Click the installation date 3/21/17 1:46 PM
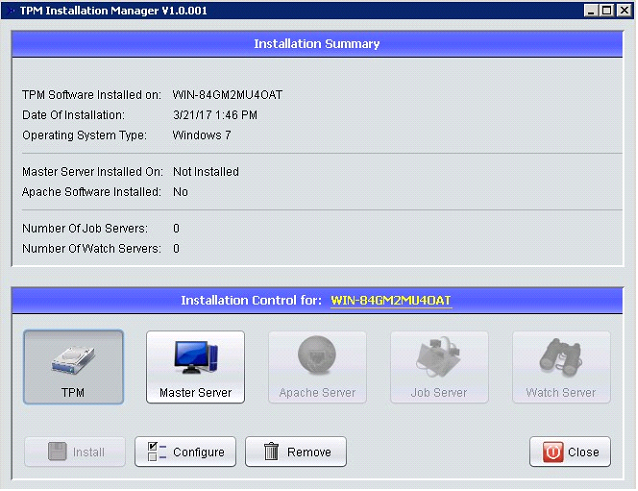This screenshot has width=638, height=491. click(x=215, y=115)
